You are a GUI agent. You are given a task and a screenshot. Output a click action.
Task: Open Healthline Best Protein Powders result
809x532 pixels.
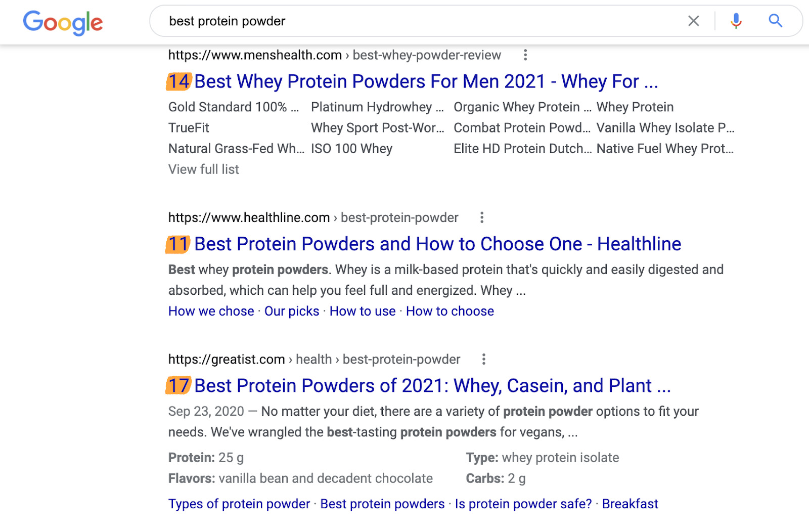point(437,244)
